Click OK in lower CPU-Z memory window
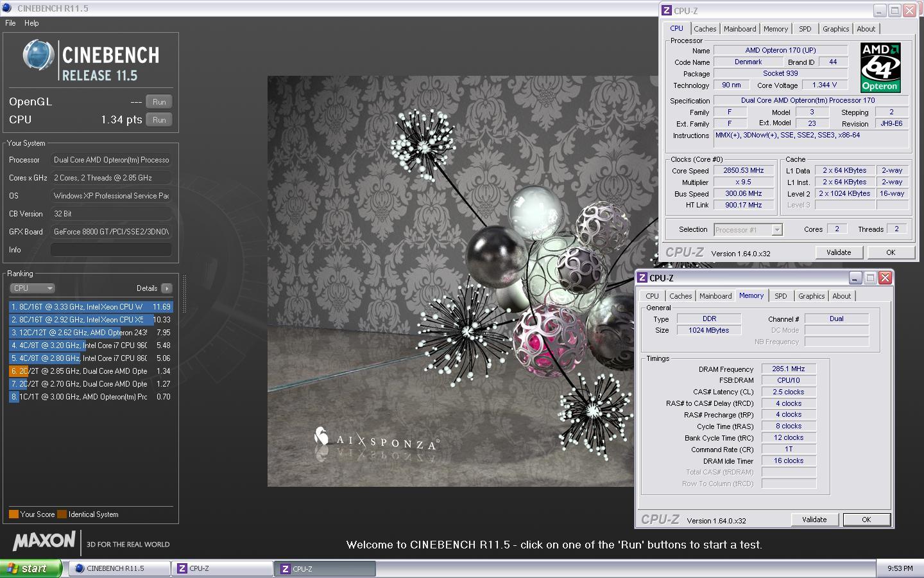 coord(866,520)
